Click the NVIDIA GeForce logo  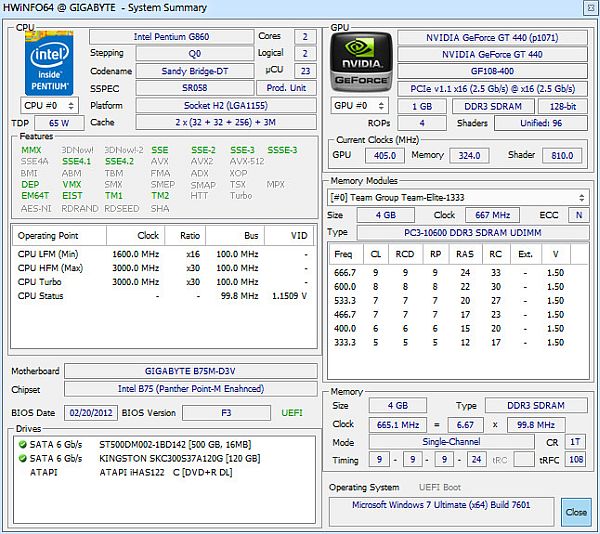[x=361, y=62]
